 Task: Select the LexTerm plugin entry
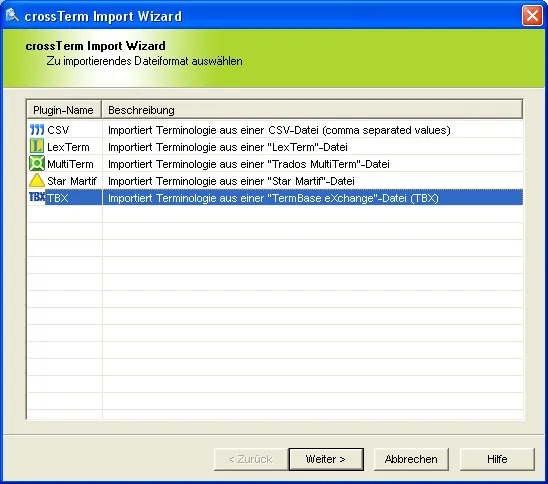[x=68, y=147]
